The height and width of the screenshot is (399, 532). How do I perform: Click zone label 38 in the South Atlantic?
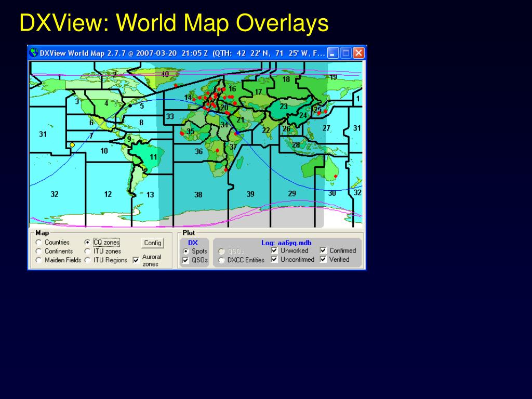coord(198,195)
